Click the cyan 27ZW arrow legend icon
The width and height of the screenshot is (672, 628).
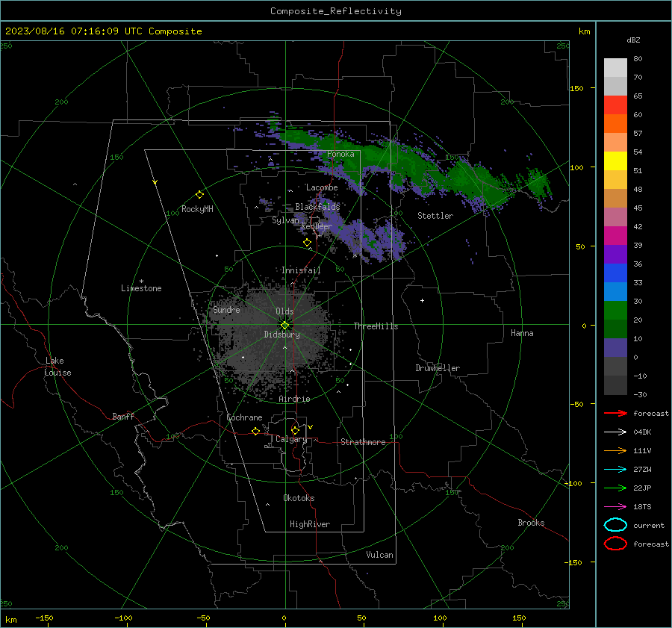[x=615, y=470]
